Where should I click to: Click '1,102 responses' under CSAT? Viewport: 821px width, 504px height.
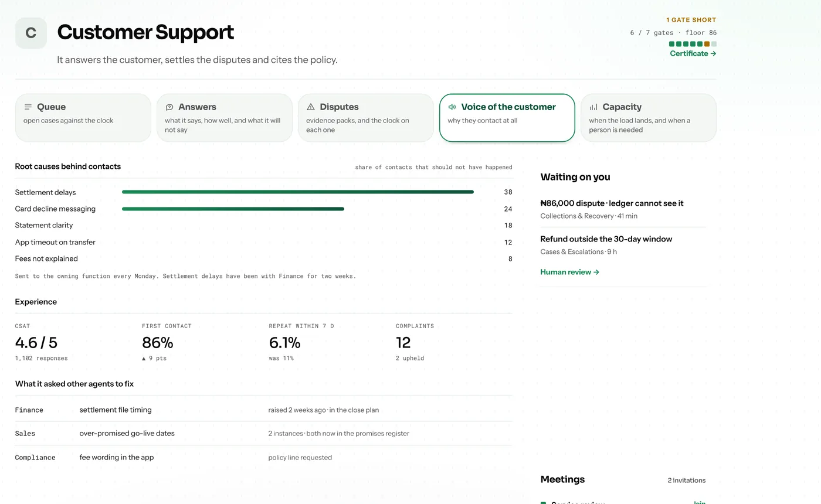[x=41, y=358]
